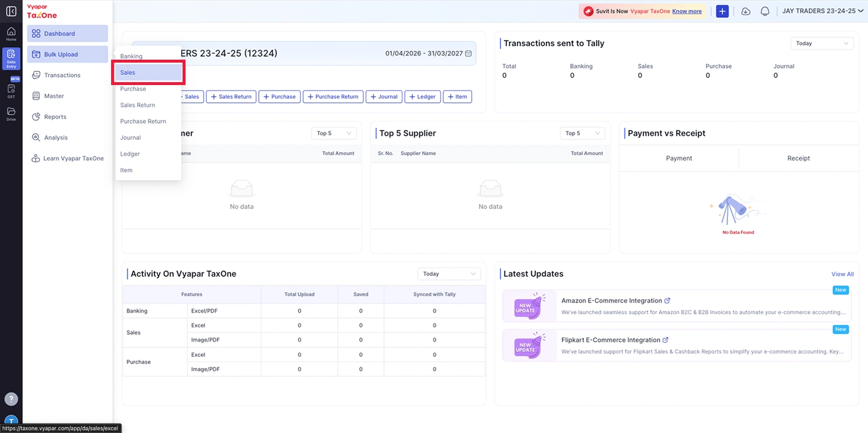Click View All in Latest Updates
The height and width of the screenshot is (433, 868).
click(x=843, y=274)
